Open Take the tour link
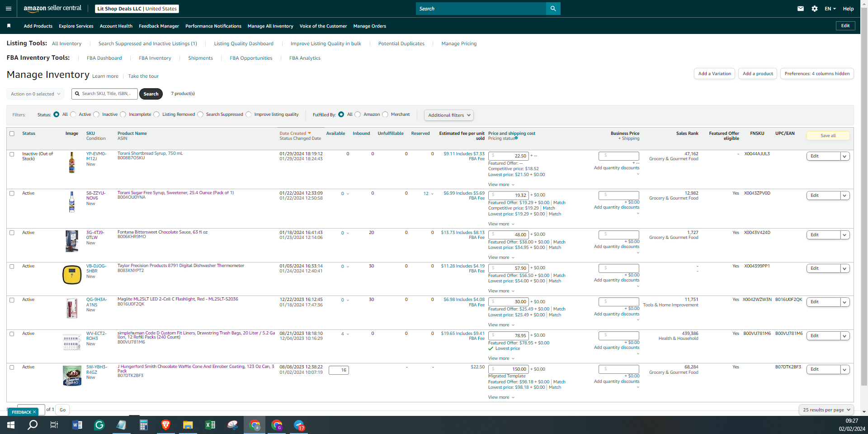This screenshot has width=868, height=434. coord(143,76)
